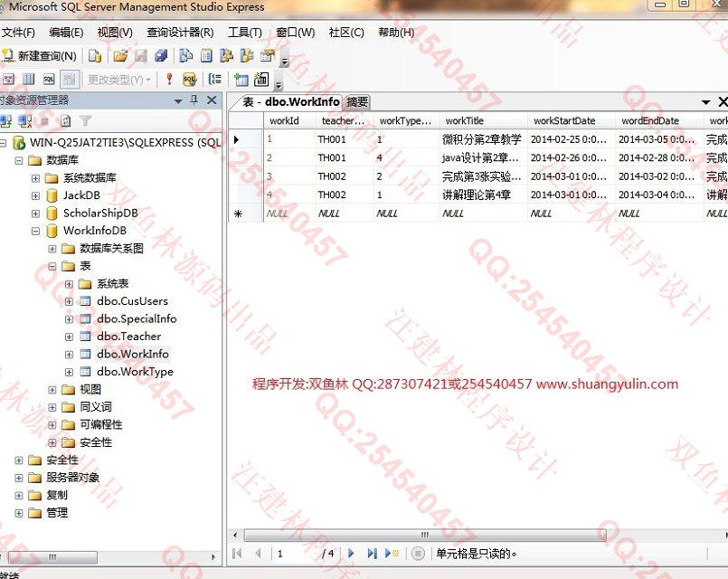Switch to the 摘要 tab

click(x=357, y=101)
